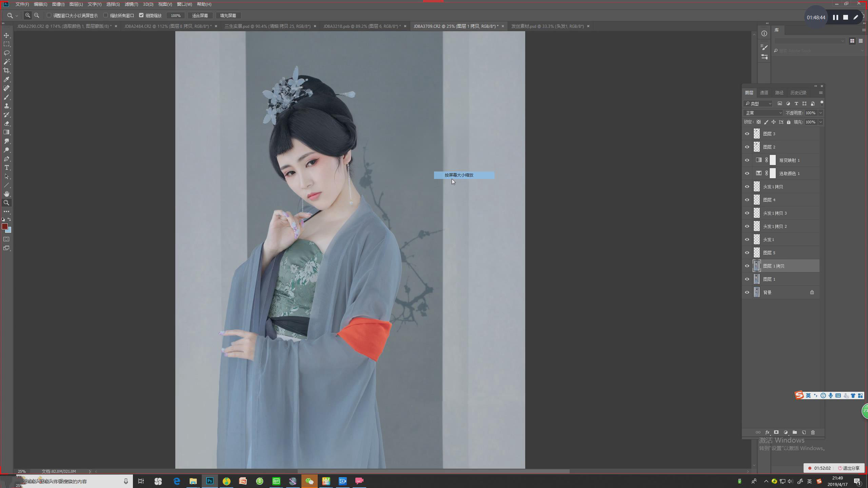Select the Crop tool
Image resolution: width=868 pixels, height=488 pixels.
tap(6, 70)
